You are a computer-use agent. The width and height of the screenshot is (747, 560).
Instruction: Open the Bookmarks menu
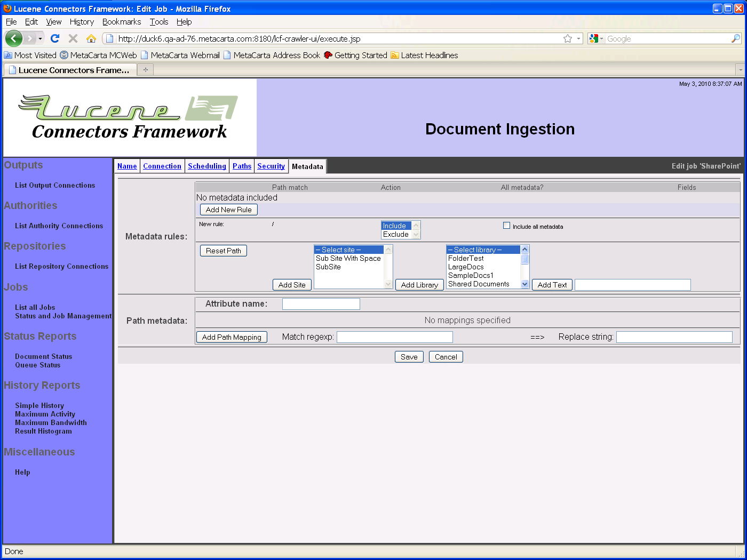[121, 22]
